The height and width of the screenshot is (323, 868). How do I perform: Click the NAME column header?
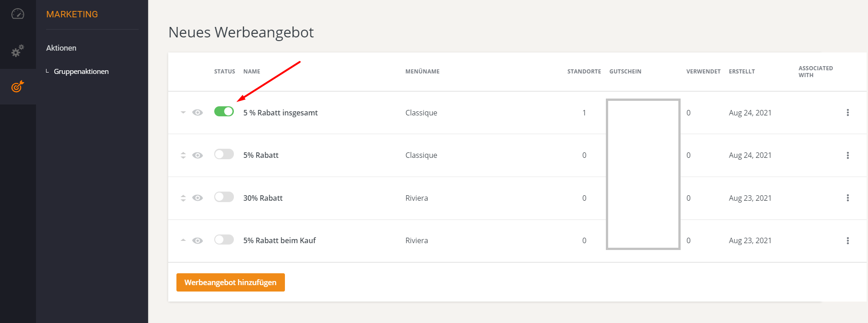click(x=252, y=72)
